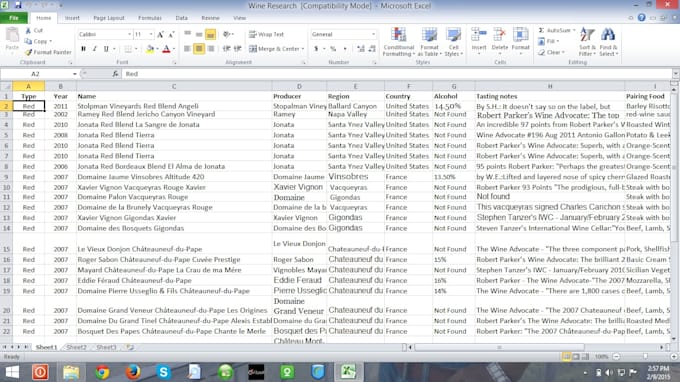Click Increase Decimal icon
680x382 pixels.
coord(360,49)
